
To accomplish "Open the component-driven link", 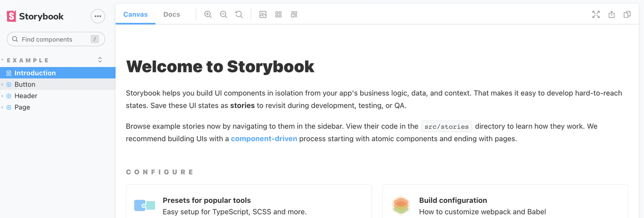I will [x=264, y=138].
